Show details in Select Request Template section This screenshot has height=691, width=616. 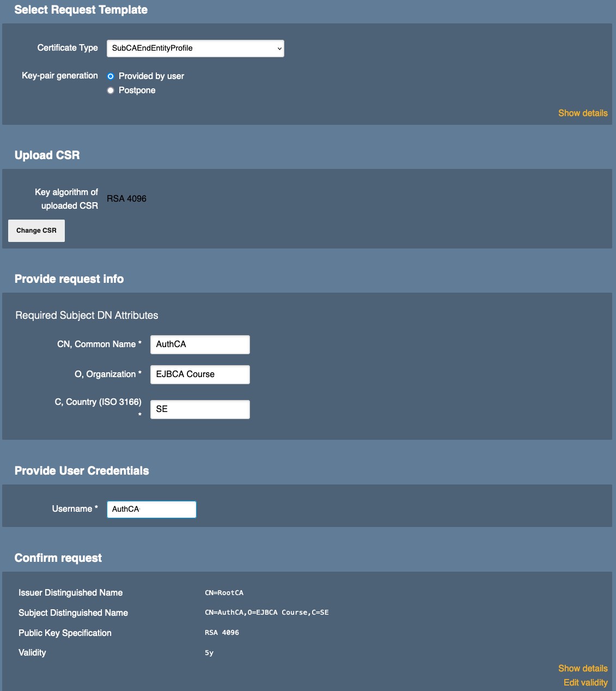(x=582, y=113)
